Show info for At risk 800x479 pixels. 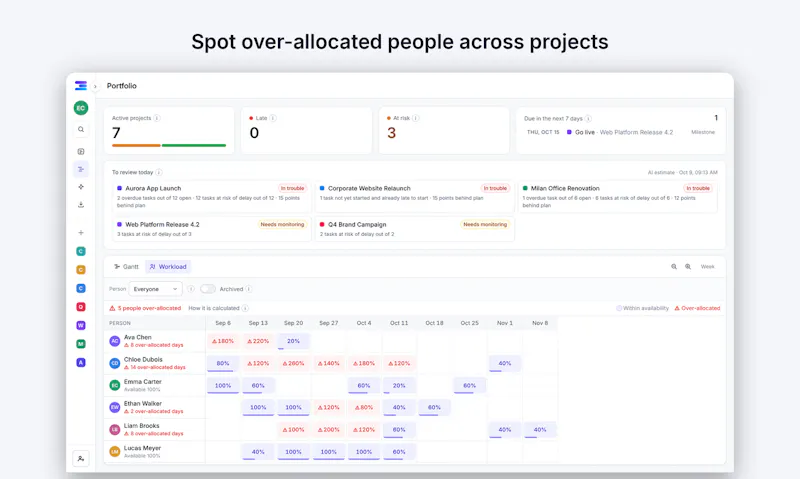click(416, 118)
